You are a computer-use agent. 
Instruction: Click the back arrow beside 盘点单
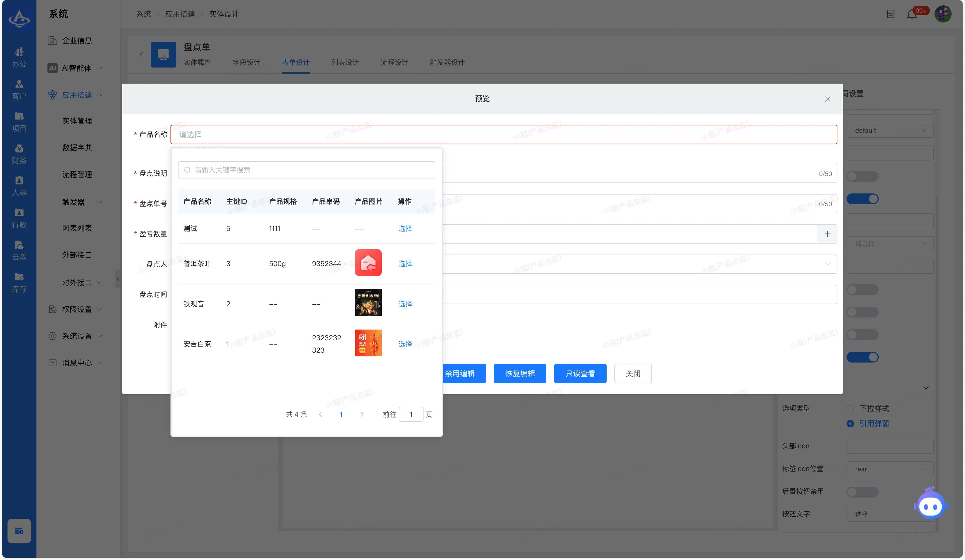tap(141, 55)
